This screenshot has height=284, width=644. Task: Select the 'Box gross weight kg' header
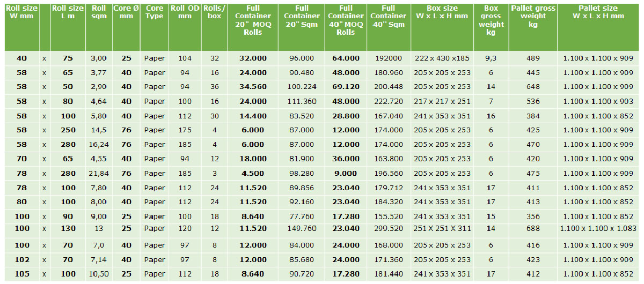pos(491,20)
